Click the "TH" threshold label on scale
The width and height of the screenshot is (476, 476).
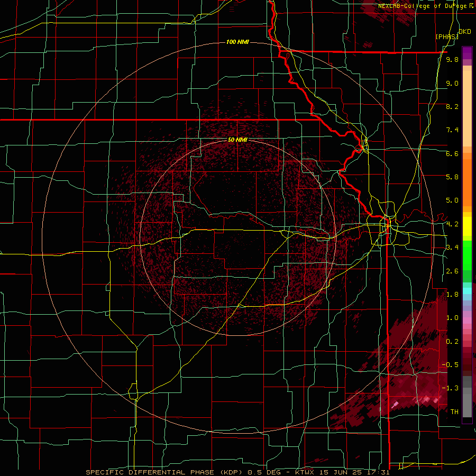click(454, 412)
